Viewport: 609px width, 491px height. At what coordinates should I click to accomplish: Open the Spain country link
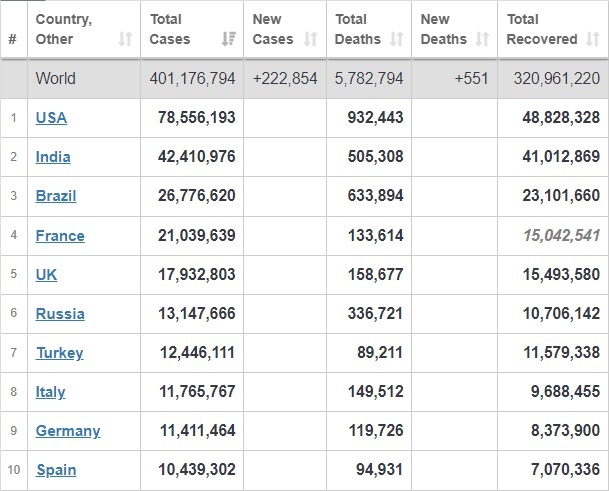point(56,470)
